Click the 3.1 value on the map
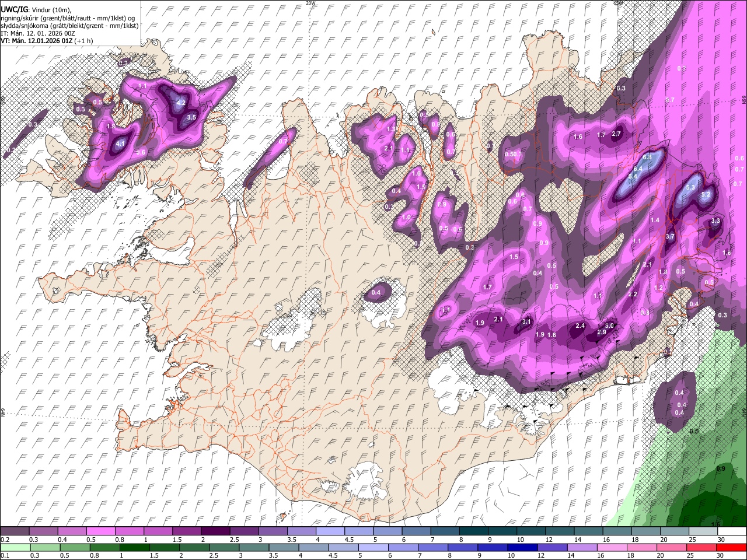Viewport: 747px width, 560px height. (526, 322)
